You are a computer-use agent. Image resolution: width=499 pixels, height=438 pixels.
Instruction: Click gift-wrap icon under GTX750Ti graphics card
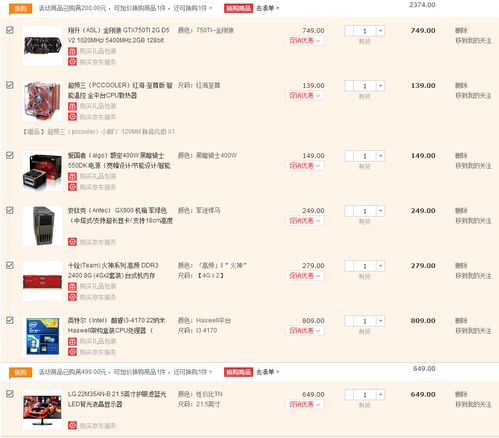point(72,51)
